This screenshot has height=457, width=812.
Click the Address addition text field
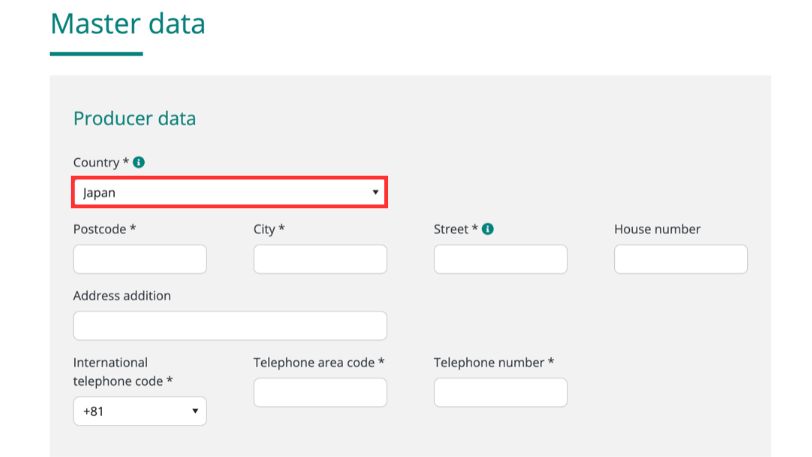click(229, 326)
